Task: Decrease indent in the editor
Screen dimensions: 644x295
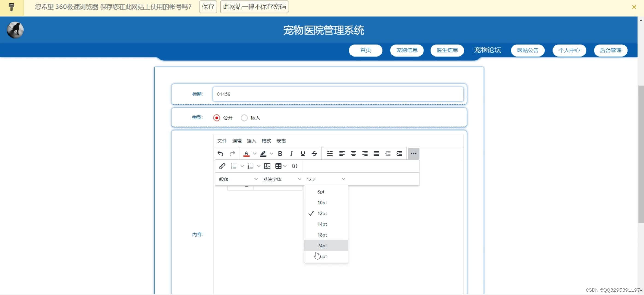Action: (388, 154)
